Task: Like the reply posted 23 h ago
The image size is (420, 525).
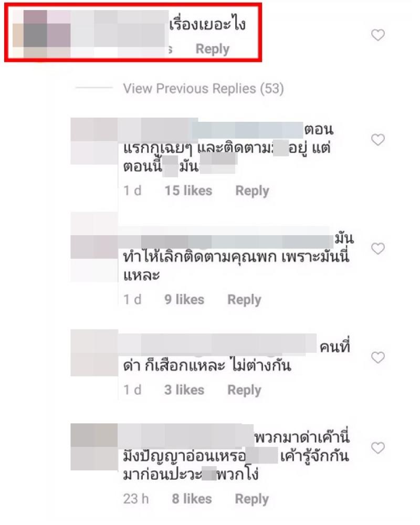Action: pyautogui.click(x=378, y=448)
